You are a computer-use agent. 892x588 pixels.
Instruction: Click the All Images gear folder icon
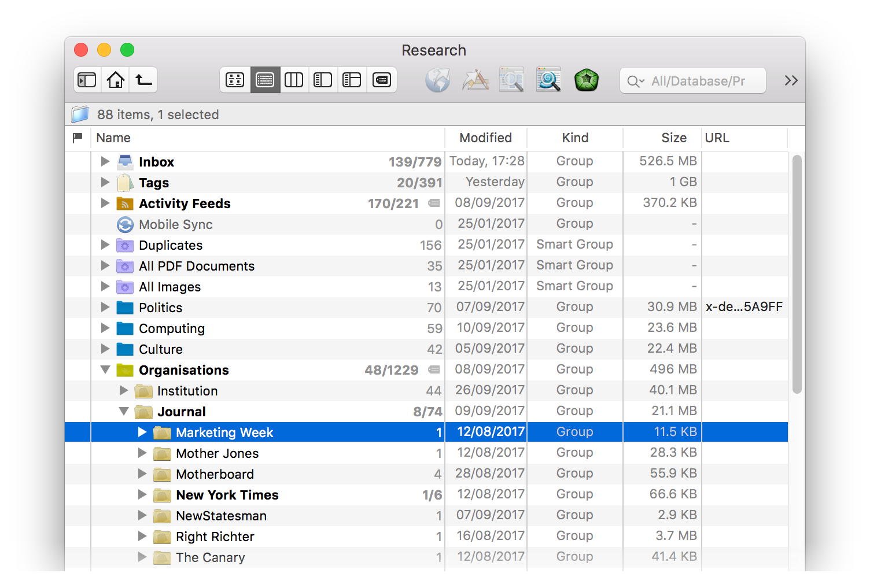[125, 287]
